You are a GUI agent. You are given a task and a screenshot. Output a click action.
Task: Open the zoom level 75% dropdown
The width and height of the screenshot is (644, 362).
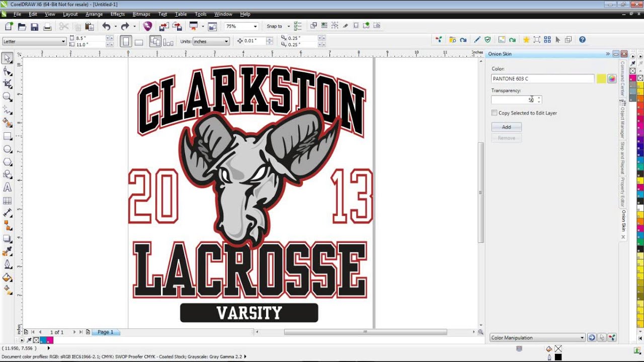click(255, 26)
